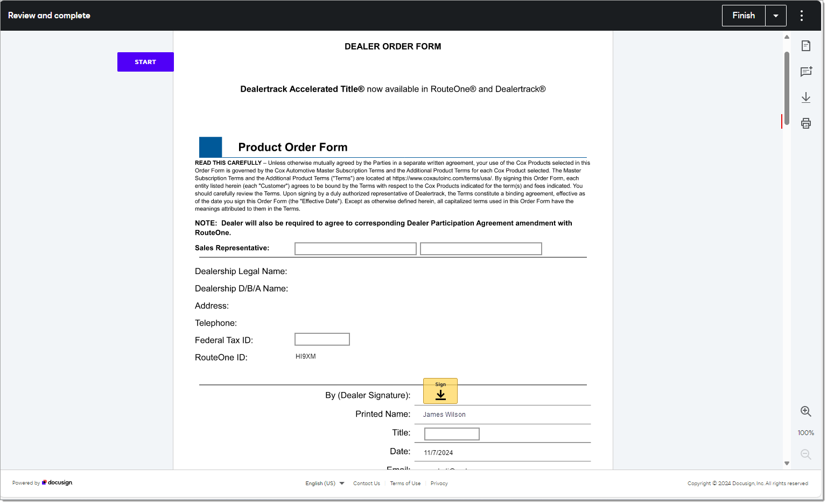Screen dimensions: 827x504
Task: Click the 100% zoom level text
Action: tap(806, 433)
